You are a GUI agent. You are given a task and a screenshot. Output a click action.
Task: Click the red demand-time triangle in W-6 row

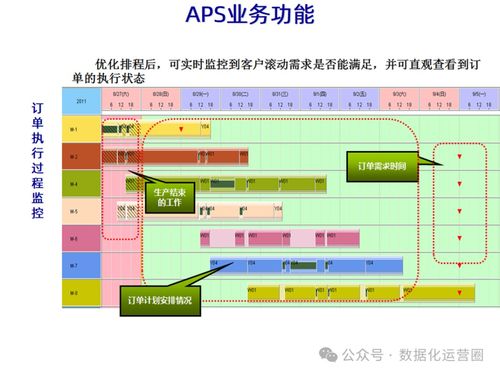coord(459,238)
